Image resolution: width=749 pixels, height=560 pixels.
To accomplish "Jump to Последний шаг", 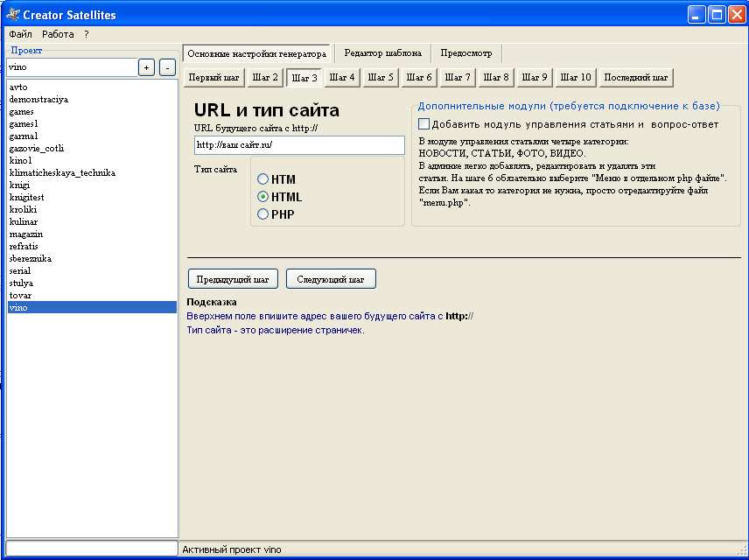I will point(636,77).
